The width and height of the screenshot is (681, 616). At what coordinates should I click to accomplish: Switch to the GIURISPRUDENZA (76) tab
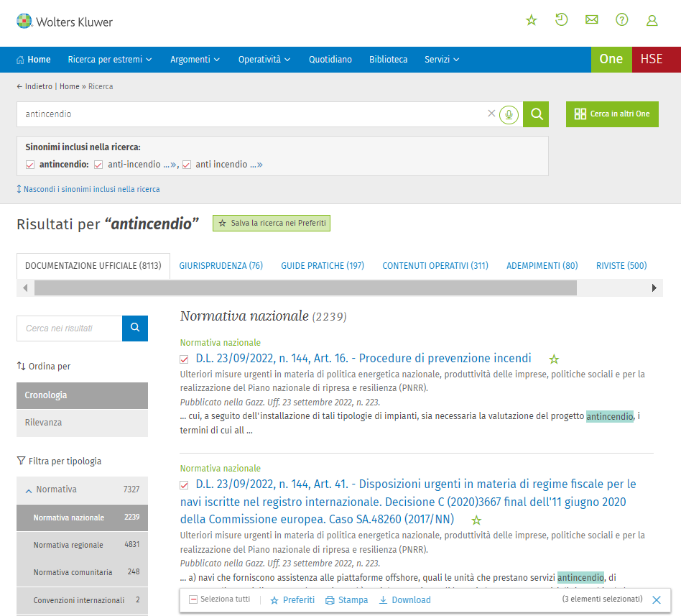click(221, 266)
